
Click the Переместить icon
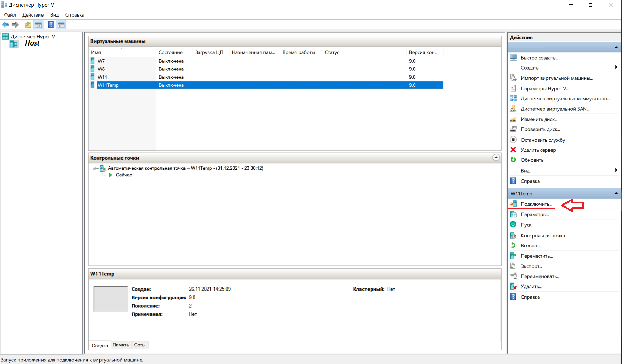point(513,256)
